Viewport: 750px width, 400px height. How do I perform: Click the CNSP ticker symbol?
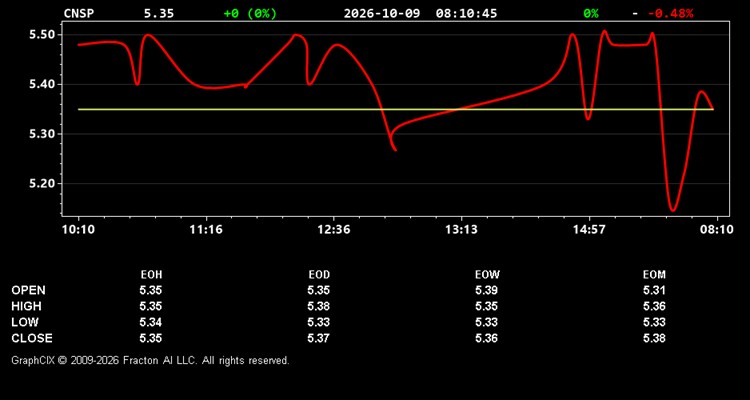pyautogui.click(x=79, y=13)
